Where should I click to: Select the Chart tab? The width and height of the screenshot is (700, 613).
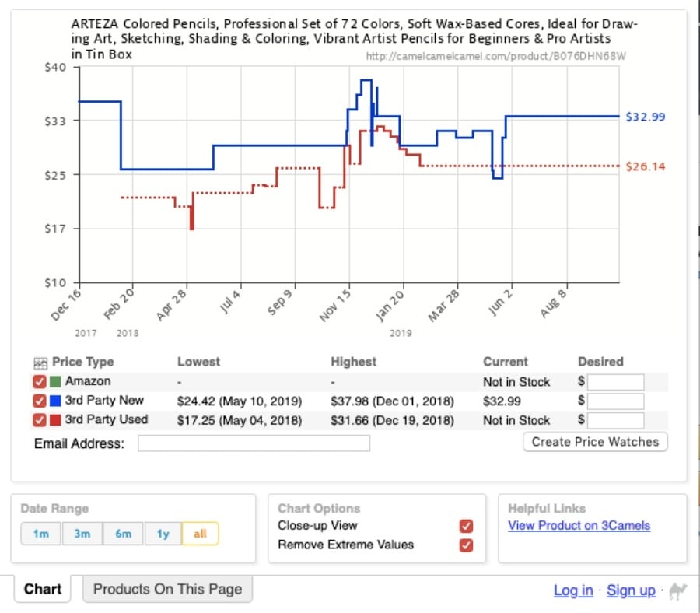coord(42,589)
